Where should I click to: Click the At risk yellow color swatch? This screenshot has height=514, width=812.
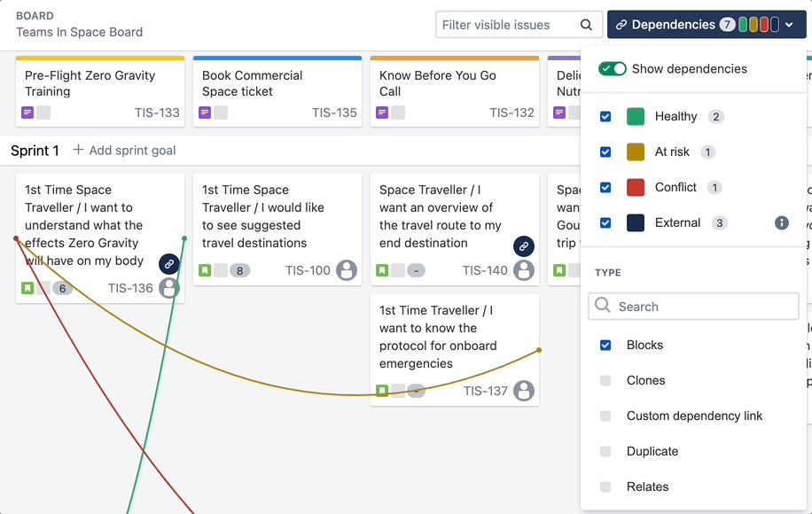636,152
